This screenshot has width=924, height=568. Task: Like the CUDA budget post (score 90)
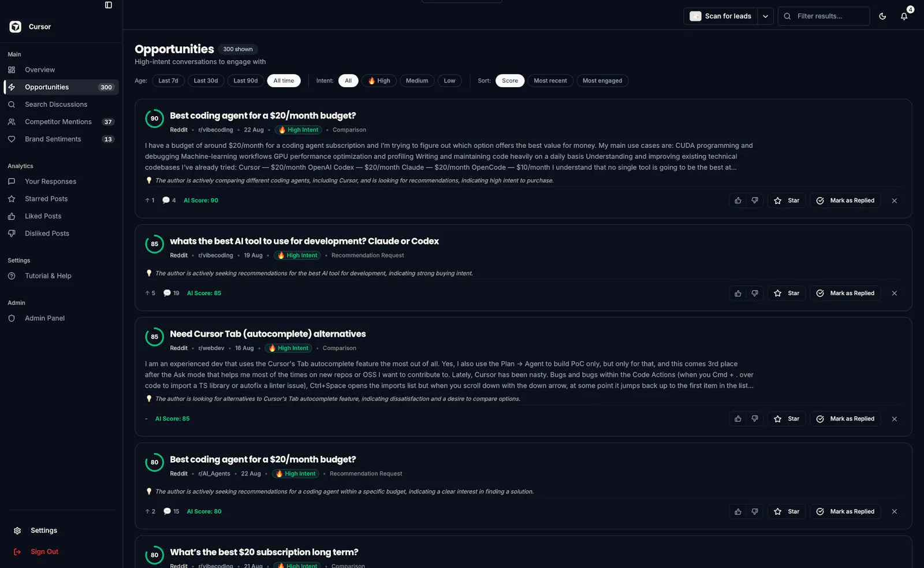click(738, 201)
